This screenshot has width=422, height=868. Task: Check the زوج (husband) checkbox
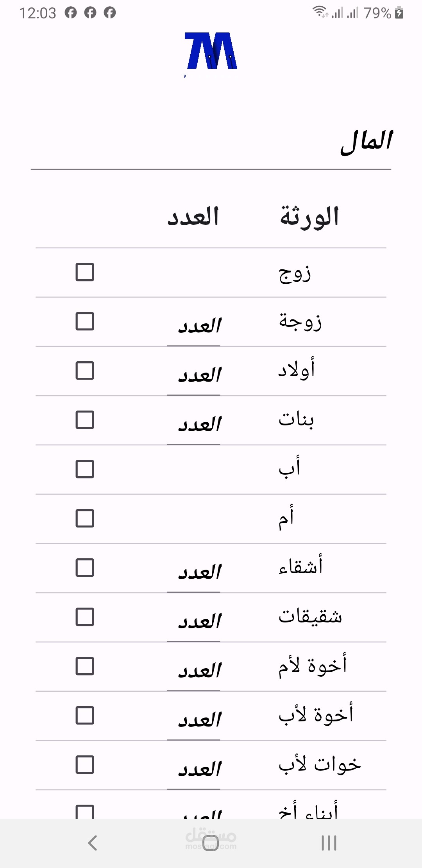85,272
